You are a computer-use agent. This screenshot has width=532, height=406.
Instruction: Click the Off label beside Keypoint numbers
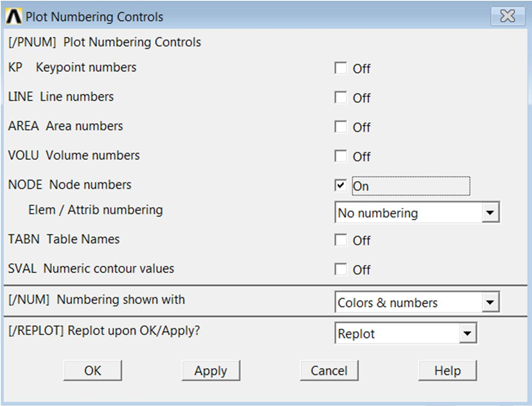point(361,68)
